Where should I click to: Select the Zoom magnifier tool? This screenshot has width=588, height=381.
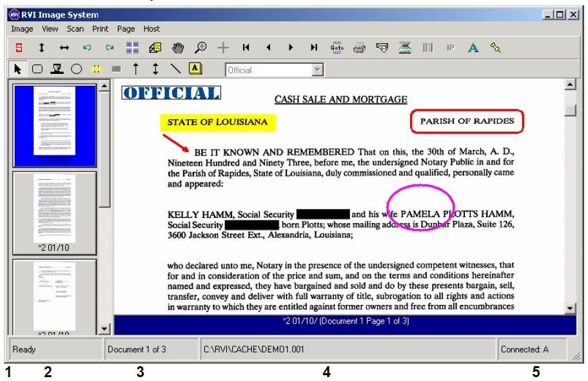pos(201,47)
